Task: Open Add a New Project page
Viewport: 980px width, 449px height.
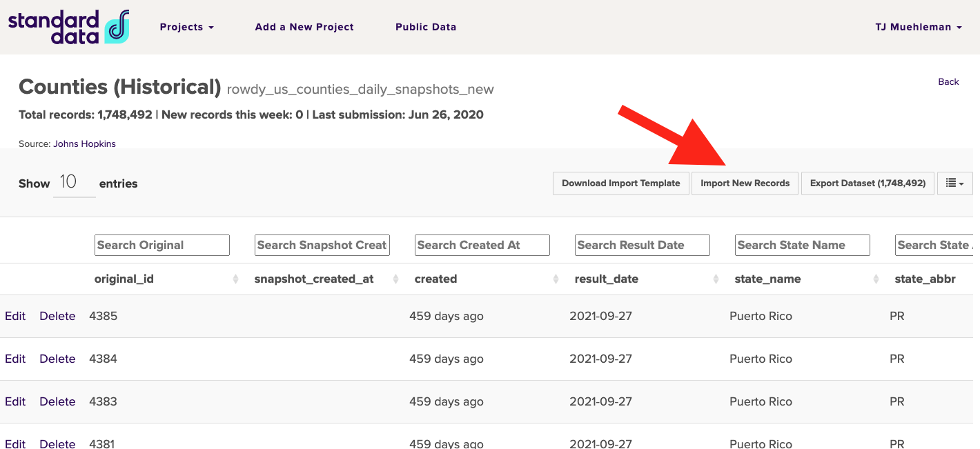Action: (x=304, y=27)
